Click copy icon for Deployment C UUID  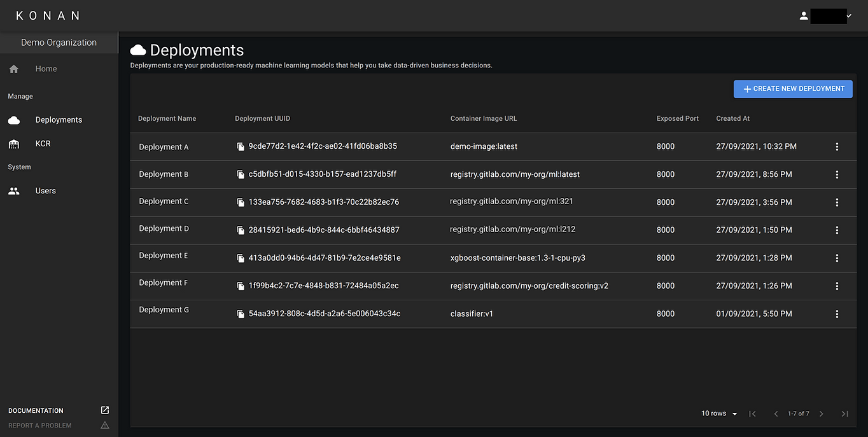(241, 202)
